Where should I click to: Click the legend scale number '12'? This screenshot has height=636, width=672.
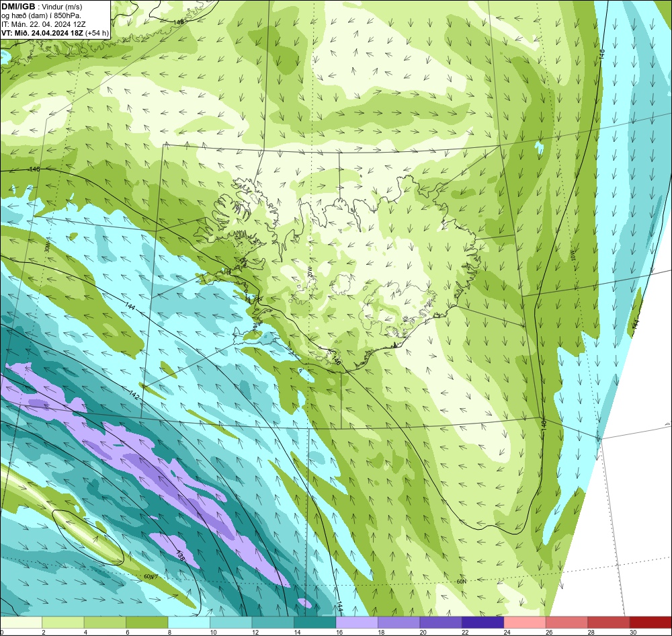[255, 632]
